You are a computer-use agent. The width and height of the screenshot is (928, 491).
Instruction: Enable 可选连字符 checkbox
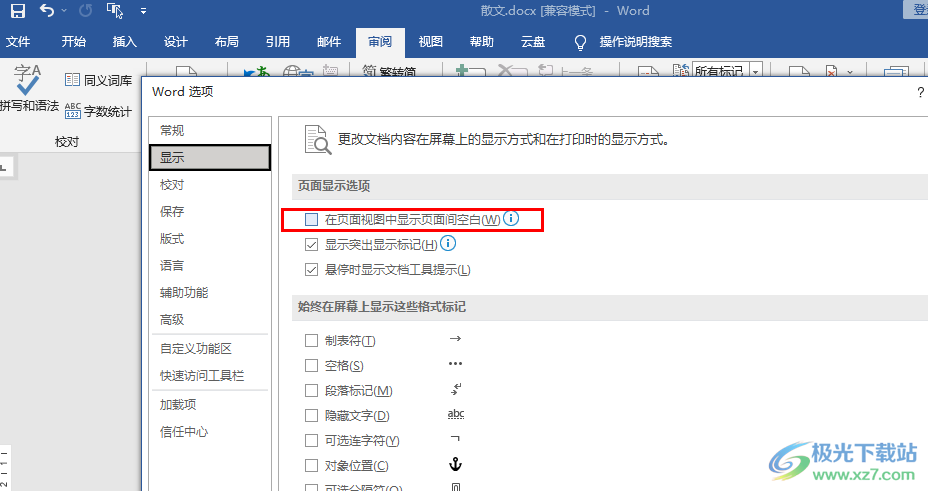311,441
